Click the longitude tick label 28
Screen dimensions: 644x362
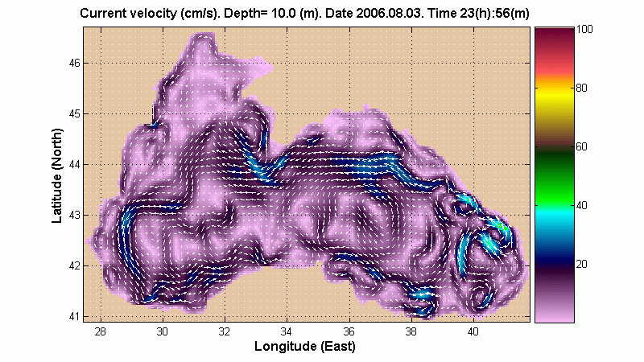click(100, 331)
